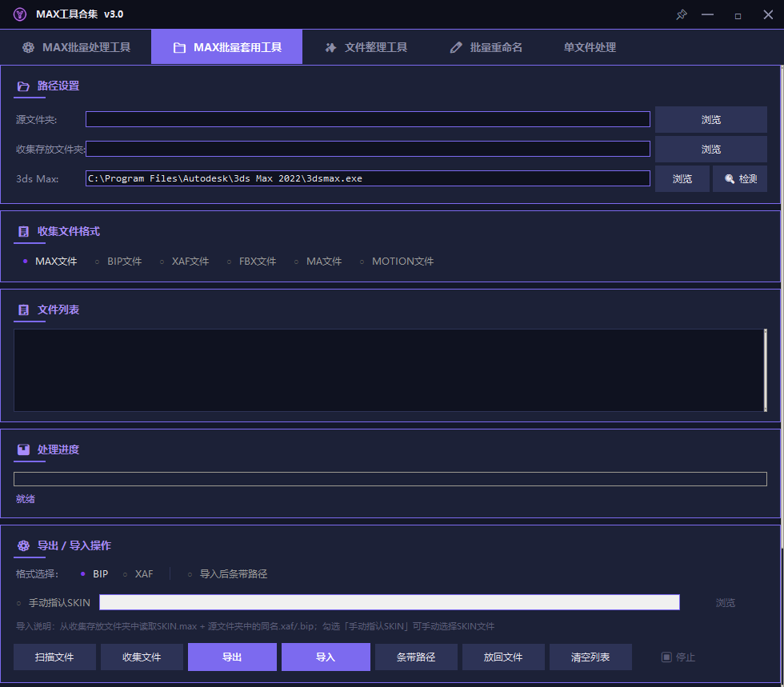Click 检测 to detect 3ds Max
This screenshot has height=687, width=784.
740,178
